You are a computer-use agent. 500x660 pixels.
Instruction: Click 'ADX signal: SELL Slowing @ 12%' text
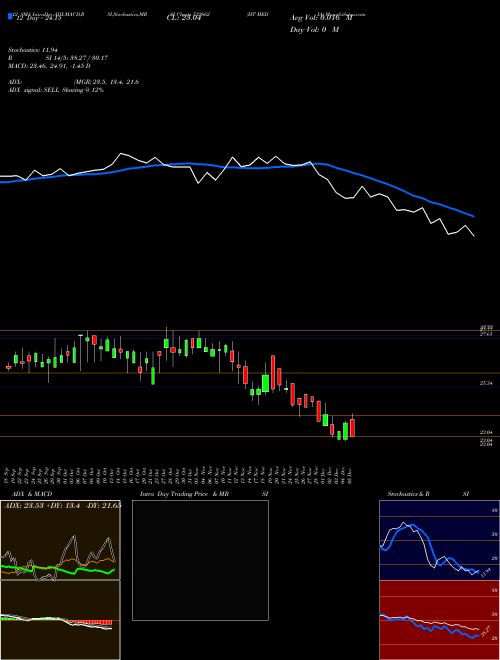tap(56, 90)
